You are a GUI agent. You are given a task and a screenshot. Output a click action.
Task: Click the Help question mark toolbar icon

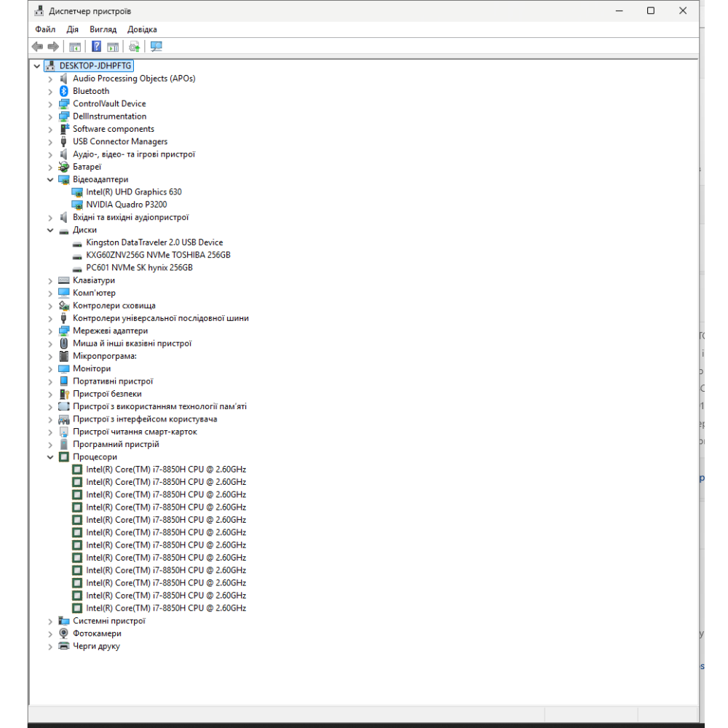pyautogui.click(x=96, y=47)
